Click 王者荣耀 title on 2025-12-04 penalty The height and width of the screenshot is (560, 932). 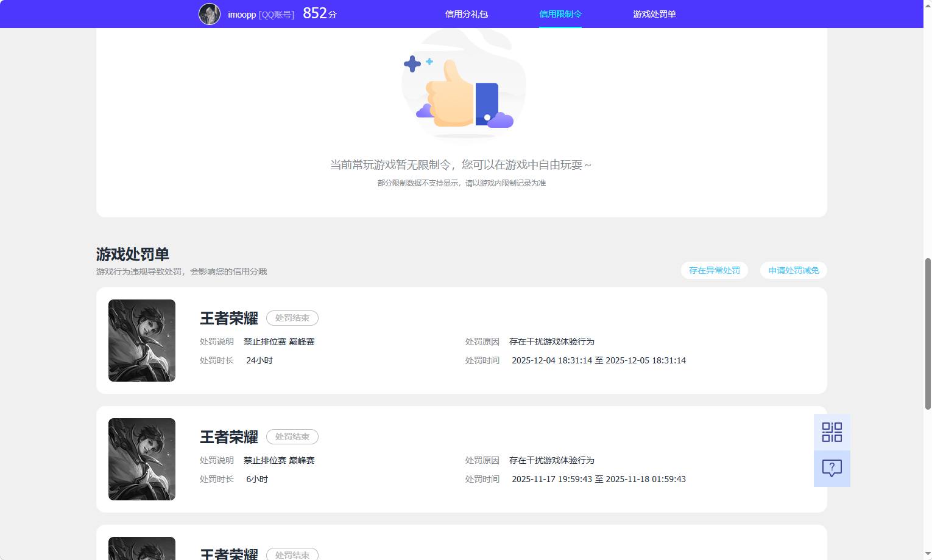229,318
